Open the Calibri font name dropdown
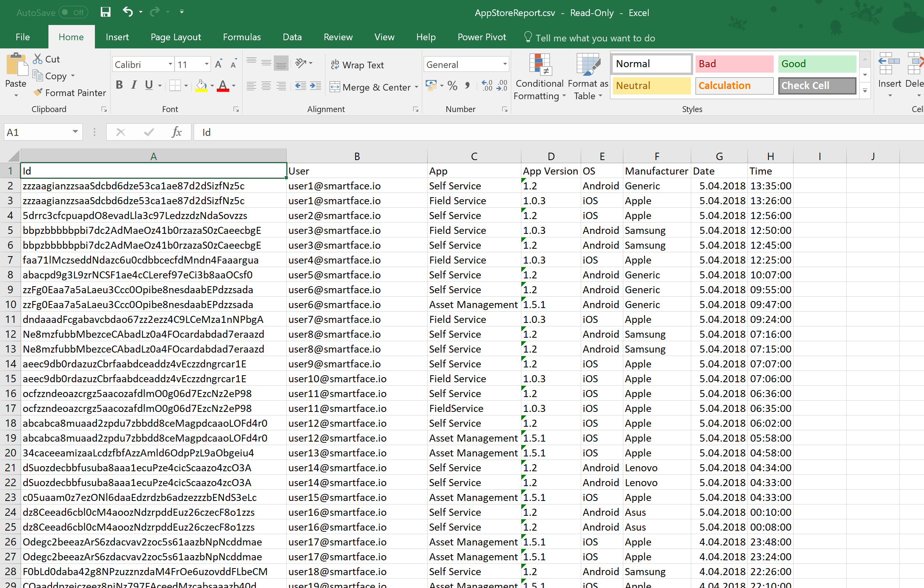The height and width of the screenshot is (588, 924). tap(170, 64)
